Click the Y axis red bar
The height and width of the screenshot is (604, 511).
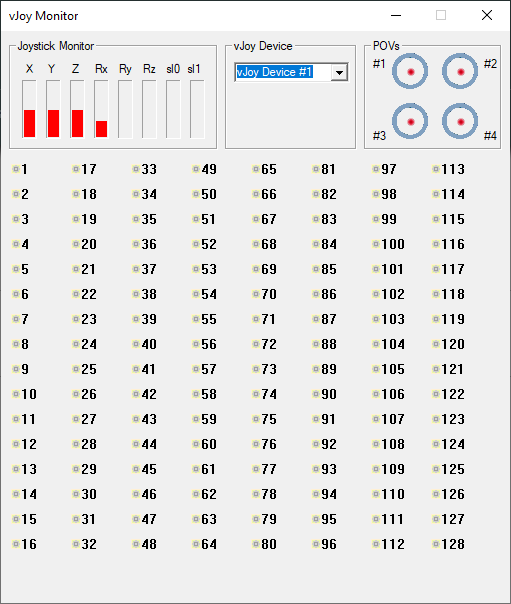54,123
